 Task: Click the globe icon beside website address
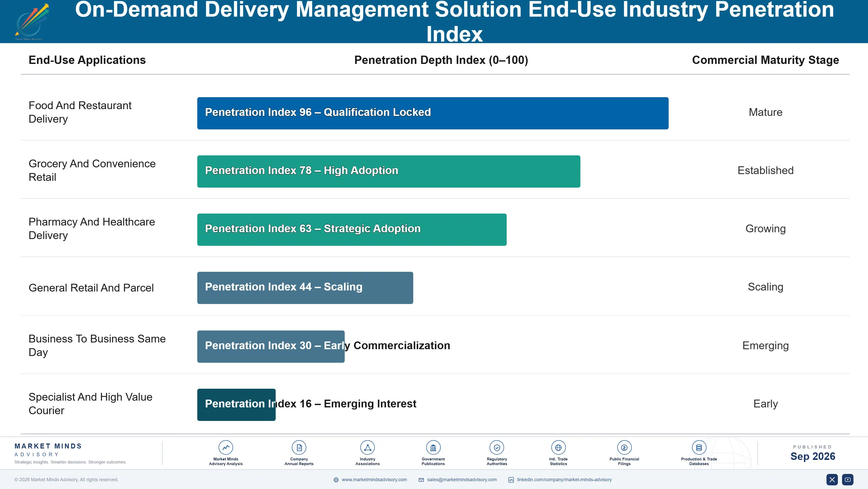coord(336,480)
